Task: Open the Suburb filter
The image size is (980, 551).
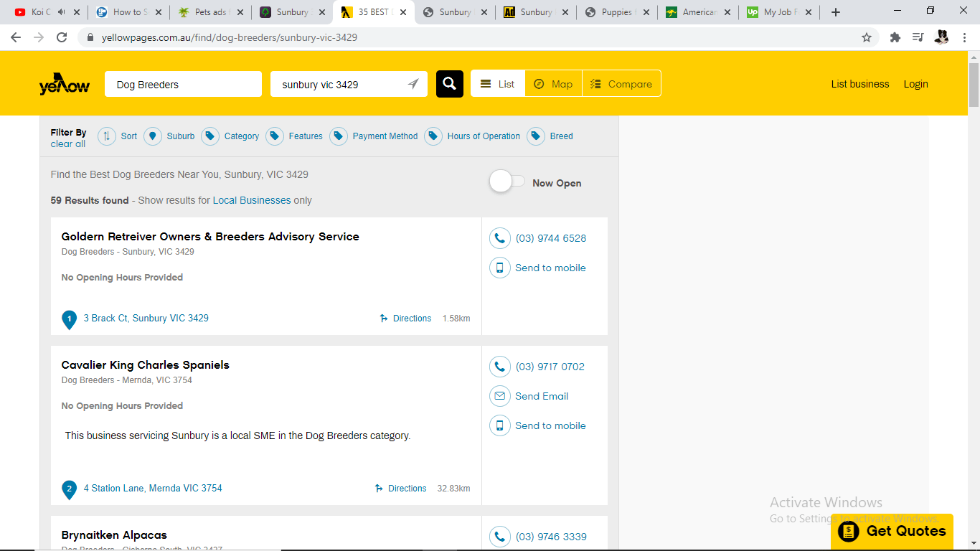Action: click(169, 136)
